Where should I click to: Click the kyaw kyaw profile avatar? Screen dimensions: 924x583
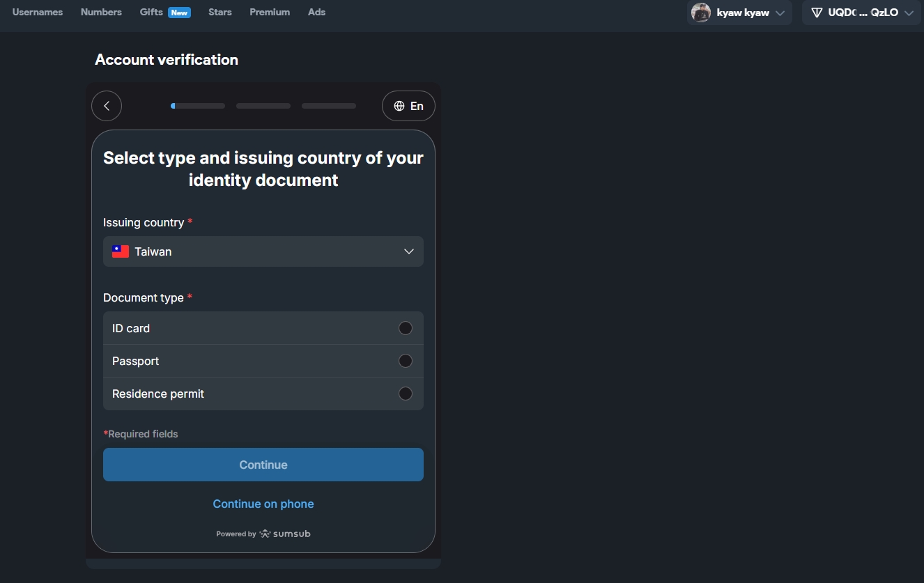point(700,13)
